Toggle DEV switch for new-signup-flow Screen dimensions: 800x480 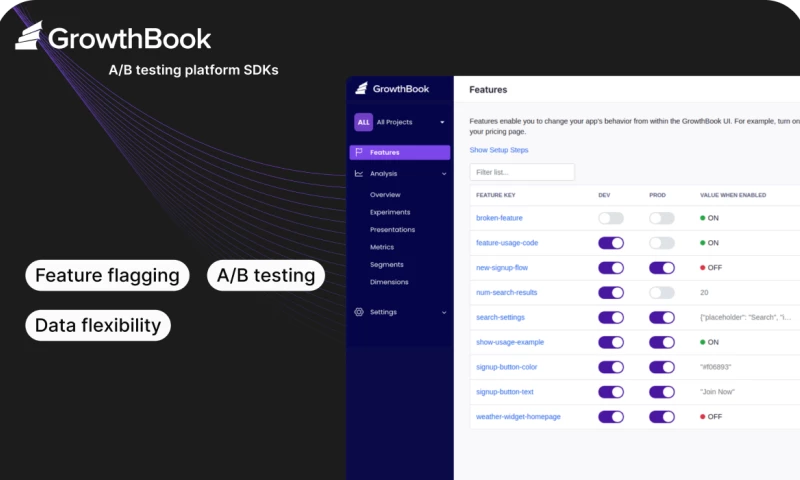point(611,268)
